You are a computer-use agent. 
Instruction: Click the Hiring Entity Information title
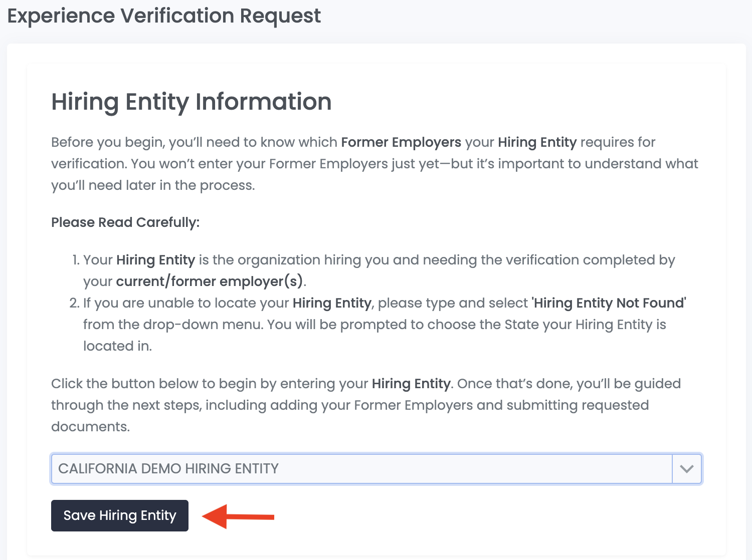click(191, 102)
